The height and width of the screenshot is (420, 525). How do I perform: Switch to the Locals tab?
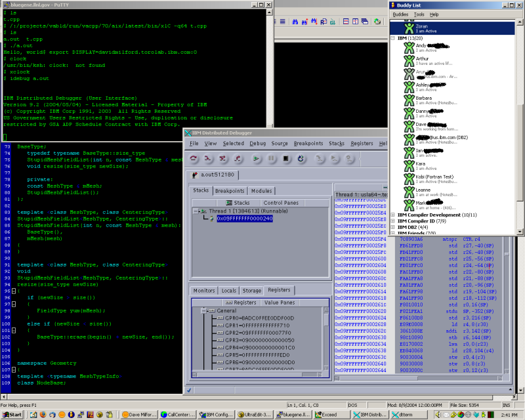tap(228, 290)
